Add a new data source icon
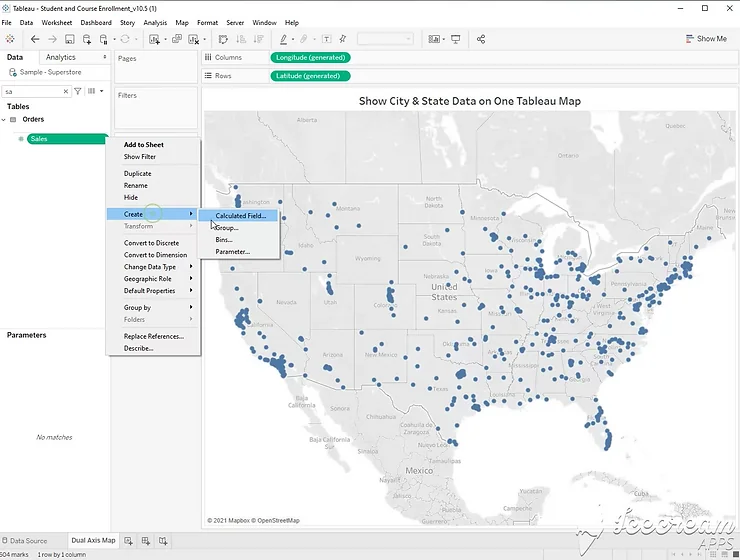 coord(87,39)
